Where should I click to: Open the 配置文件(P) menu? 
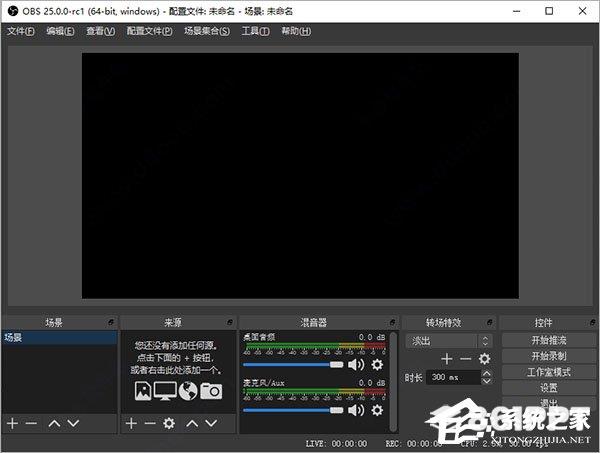click(x=149, y=31)
